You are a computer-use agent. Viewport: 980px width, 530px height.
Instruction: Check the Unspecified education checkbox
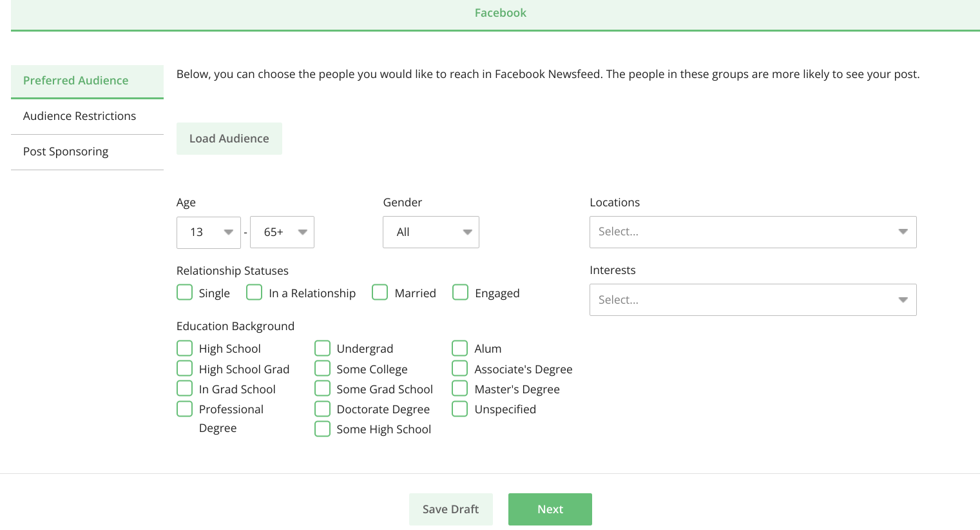point(460,409)
